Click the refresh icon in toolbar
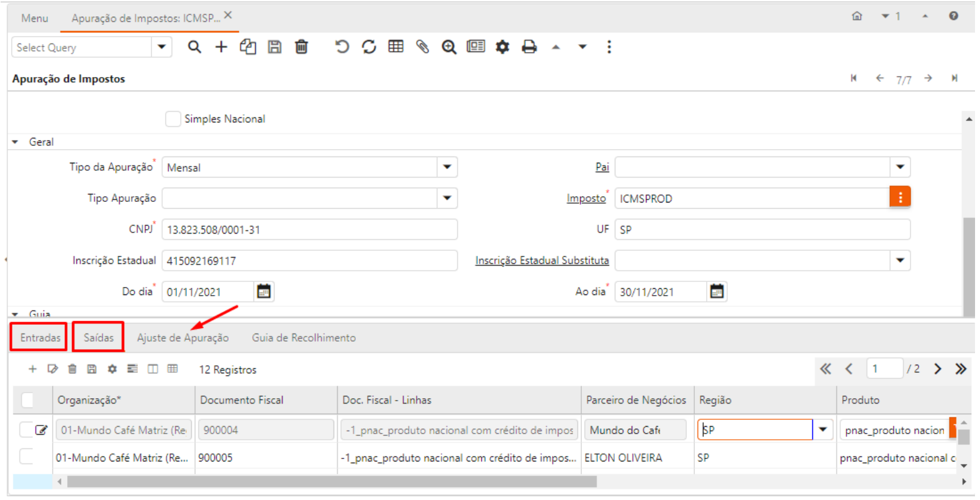 [x=369, y=47]
